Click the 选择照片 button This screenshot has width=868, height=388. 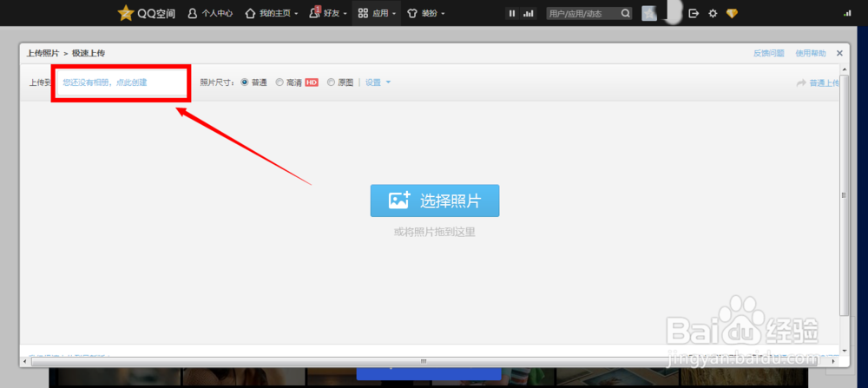click(x=435, y=201)
